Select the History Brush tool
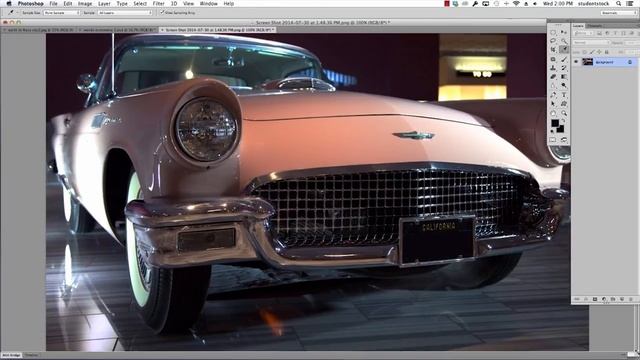The height and width of the screenshot is (360, 640). point(564,68)
